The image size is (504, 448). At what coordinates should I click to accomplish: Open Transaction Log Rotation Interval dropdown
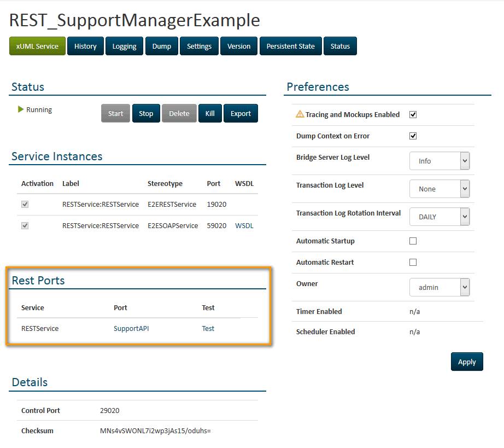[439, 217]
